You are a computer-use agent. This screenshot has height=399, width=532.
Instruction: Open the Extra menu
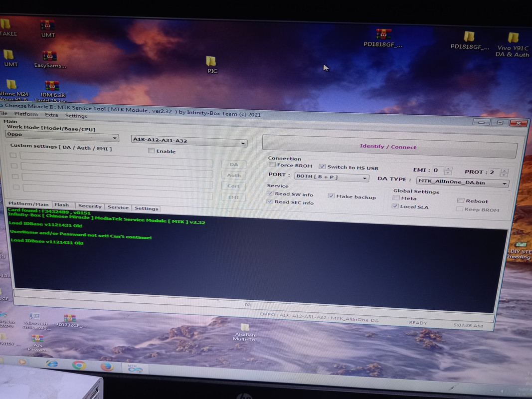tap(51, 115)
